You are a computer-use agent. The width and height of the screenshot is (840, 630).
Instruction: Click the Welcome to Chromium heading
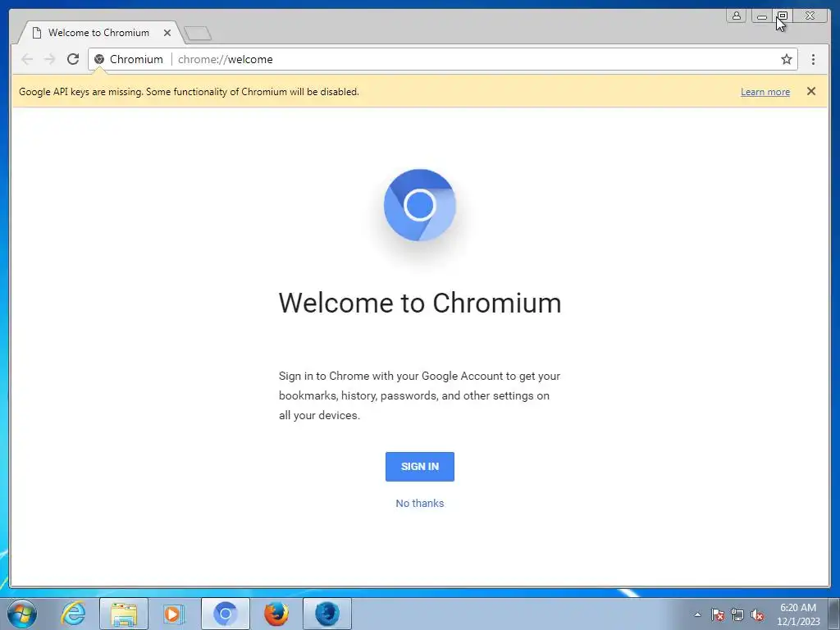click(x=419, y=304)
